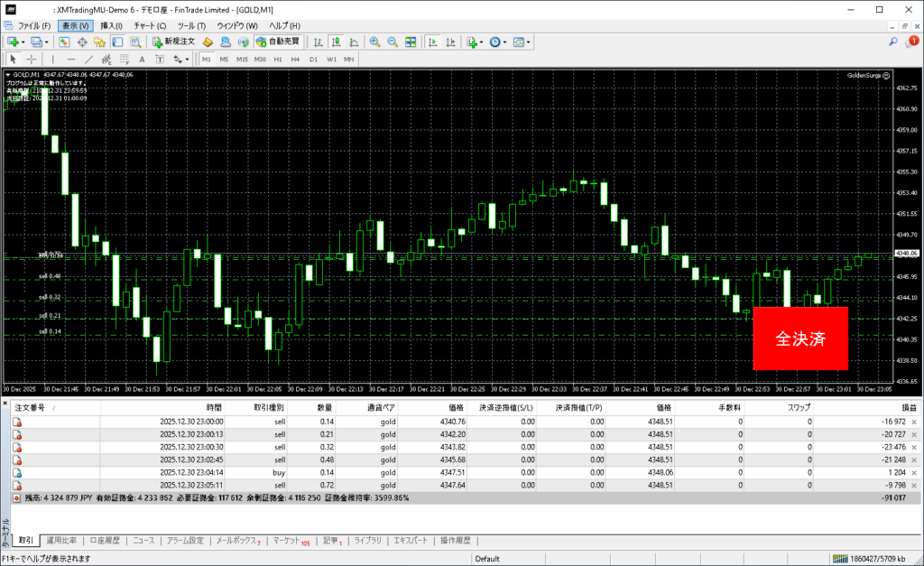
Task: Click the tile windows chart icon
Action: point(411,42)
